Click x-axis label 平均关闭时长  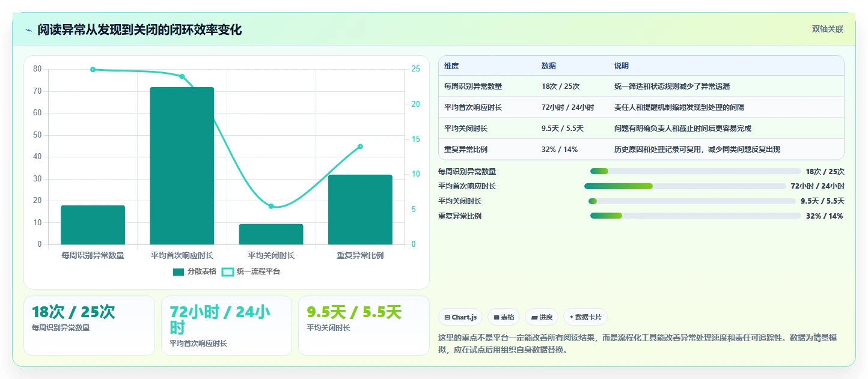pos(271,255)
